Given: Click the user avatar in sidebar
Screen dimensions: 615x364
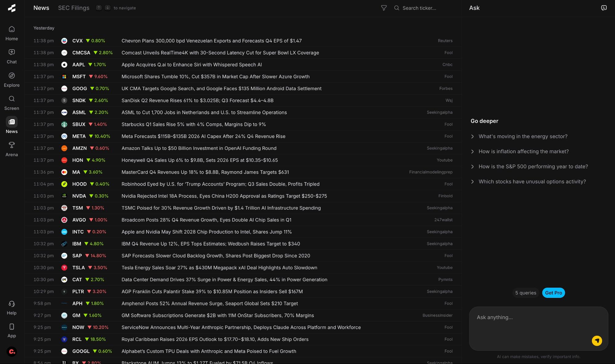Looking at the screenshot, I should click(x=12, y=351).
